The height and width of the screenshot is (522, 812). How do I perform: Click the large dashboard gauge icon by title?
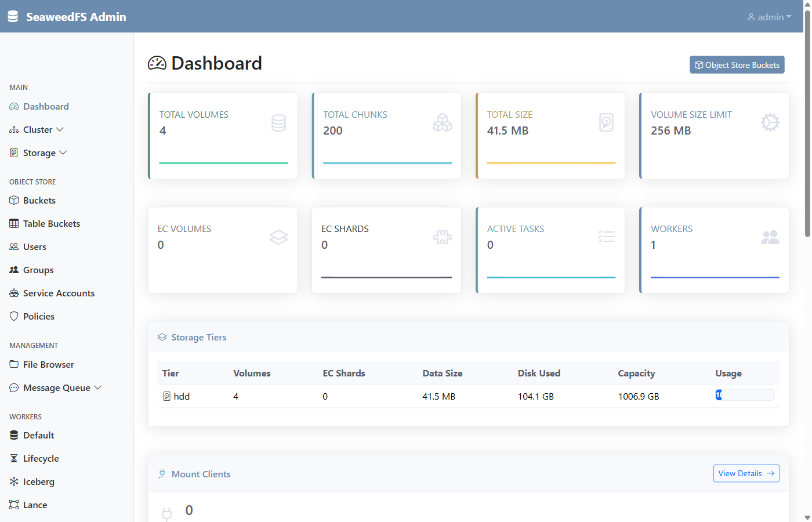(x=157, y=63)
